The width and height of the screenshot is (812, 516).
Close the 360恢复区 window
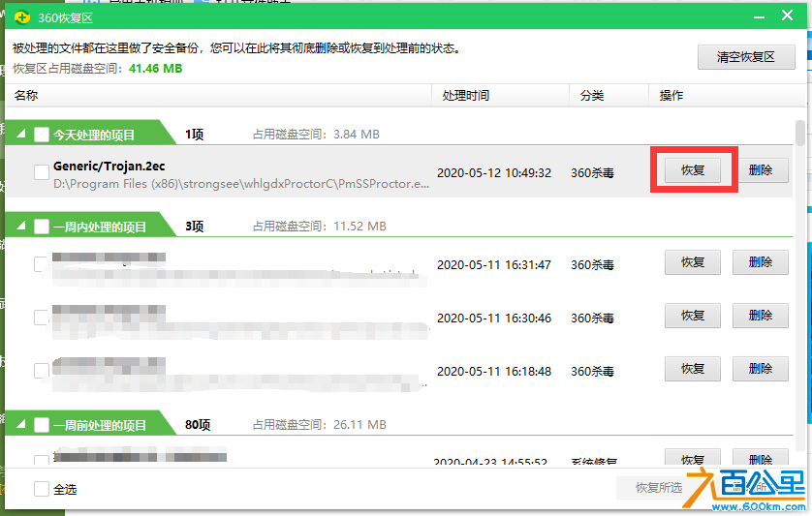787,15
